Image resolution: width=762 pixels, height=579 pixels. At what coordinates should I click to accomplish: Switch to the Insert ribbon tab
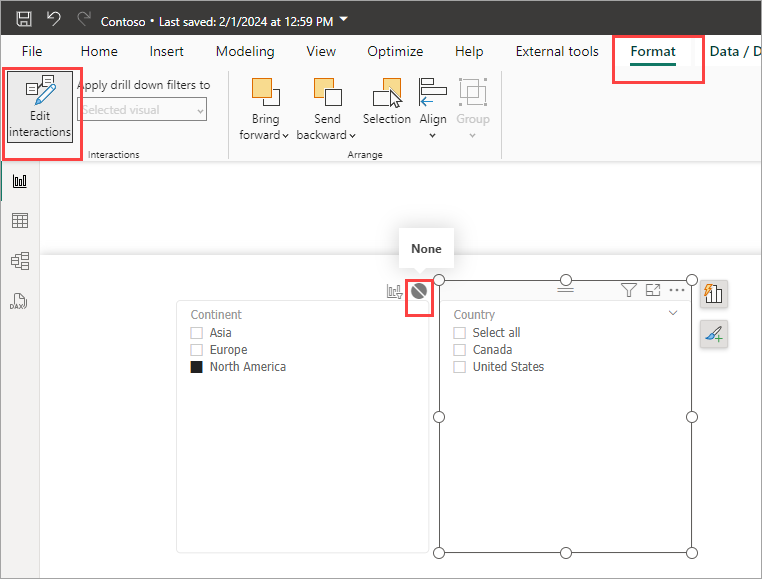tap(167, 52)
